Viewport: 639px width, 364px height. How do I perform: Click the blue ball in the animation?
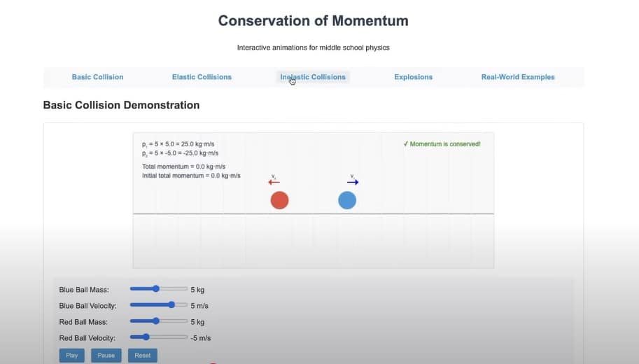click(x=347, y=200)
